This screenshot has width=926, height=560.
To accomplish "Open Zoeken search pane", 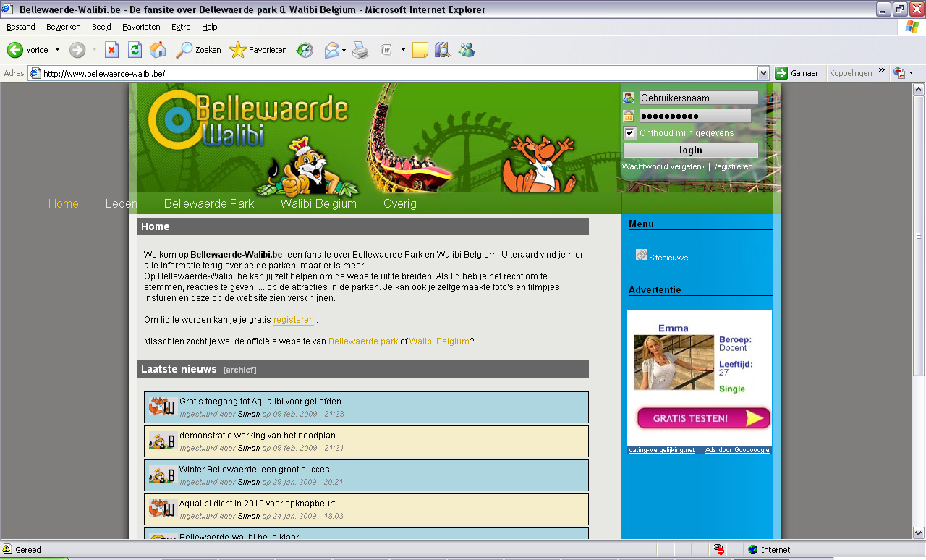I will [x=199, y=50].
